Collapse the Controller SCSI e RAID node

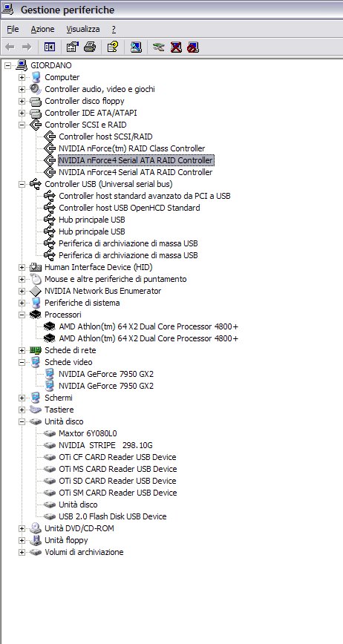(x=22, y=125)
